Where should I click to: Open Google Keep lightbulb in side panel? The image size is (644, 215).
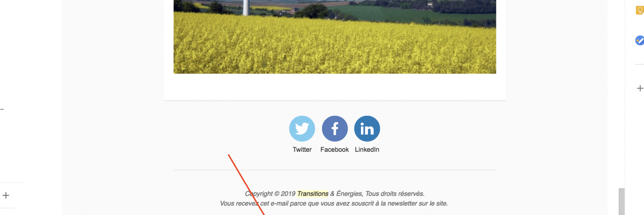pos(640,9)
